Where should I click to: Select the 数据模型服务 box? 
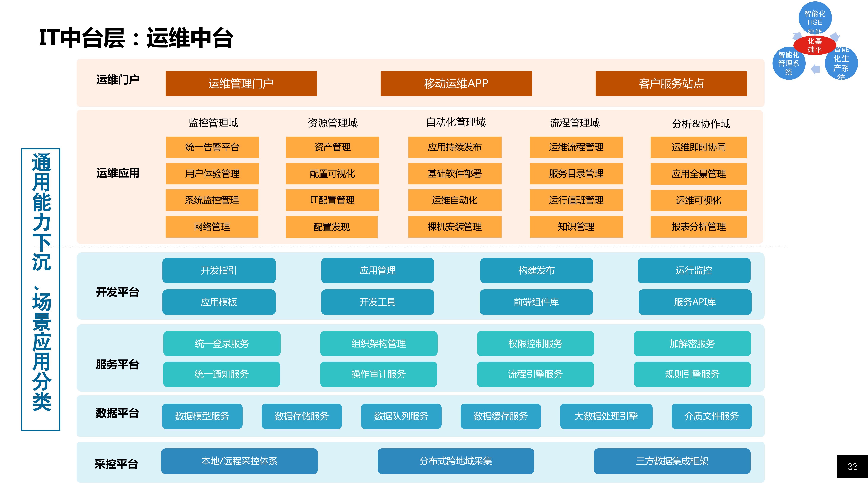202,416
